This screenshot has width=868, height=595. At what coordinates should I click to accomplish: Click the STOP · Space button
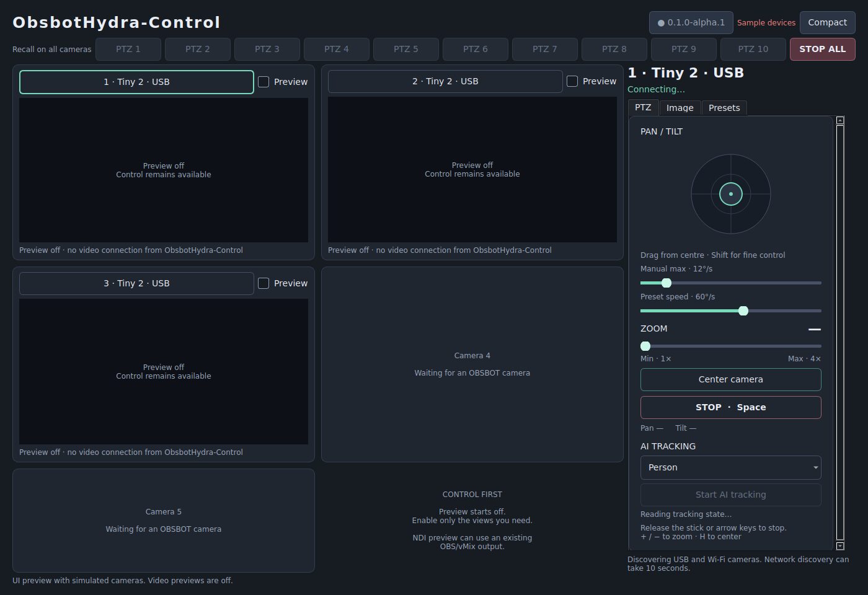click(x=731, y=407)
